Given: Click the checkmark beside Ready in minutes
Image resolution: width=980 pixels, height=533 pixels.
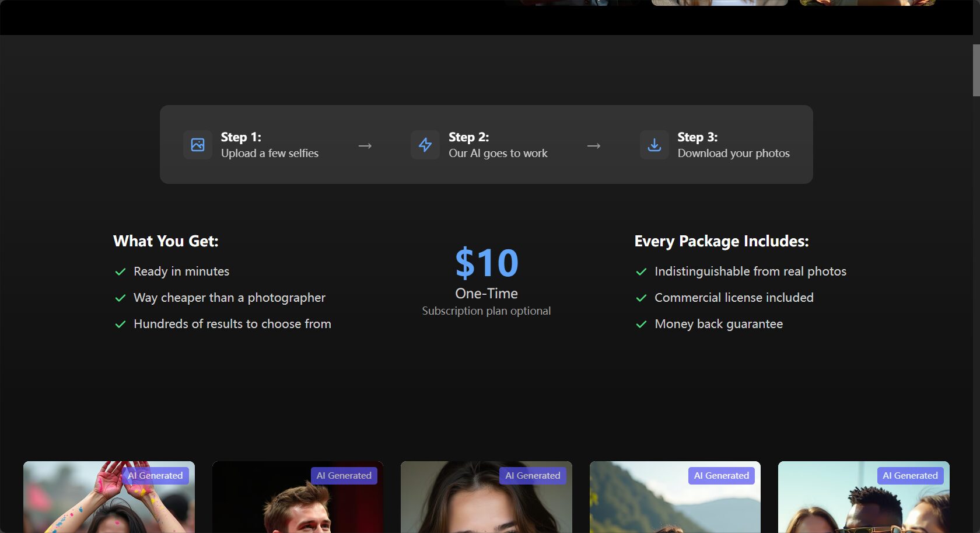Looking at the screenshot, I should 121,272.
